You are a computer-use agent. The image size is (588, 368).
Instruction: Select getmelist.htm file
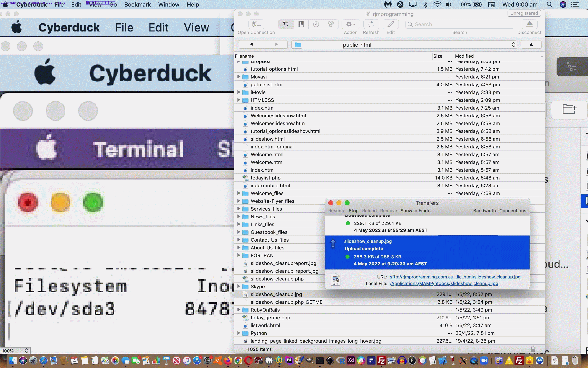[390, 84]
